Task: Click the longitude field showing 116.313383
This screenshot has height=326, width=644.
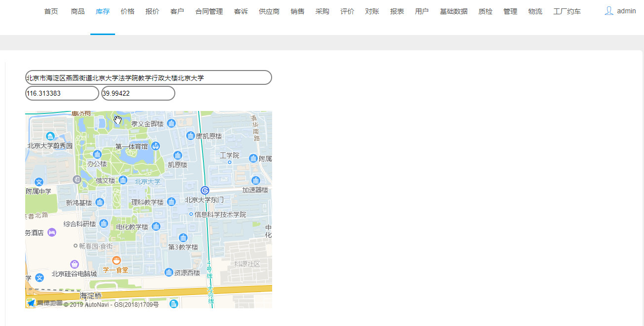Action: pyautogui.click(x=61, y=93)
